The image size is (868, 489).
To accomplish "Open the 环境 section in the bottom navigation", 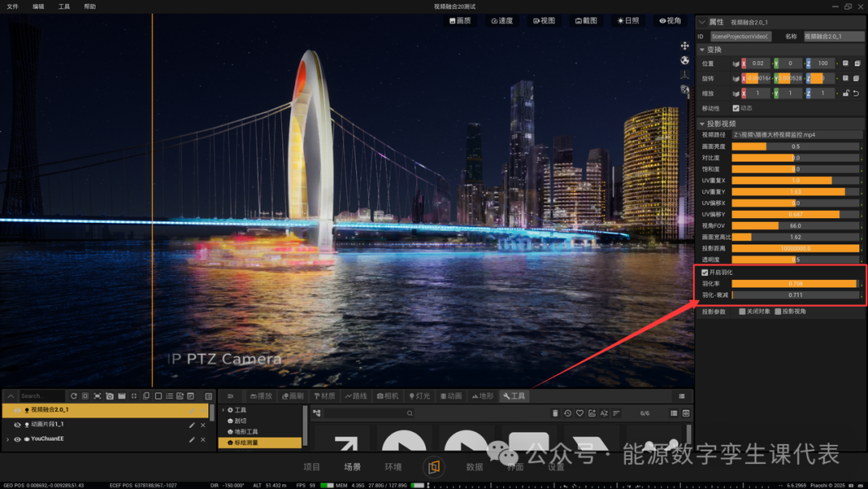I will [393, 466].
